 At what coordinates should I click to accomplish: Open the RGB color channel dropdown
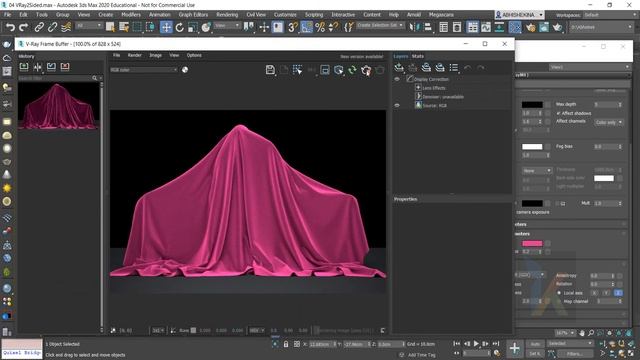[144, 70]
